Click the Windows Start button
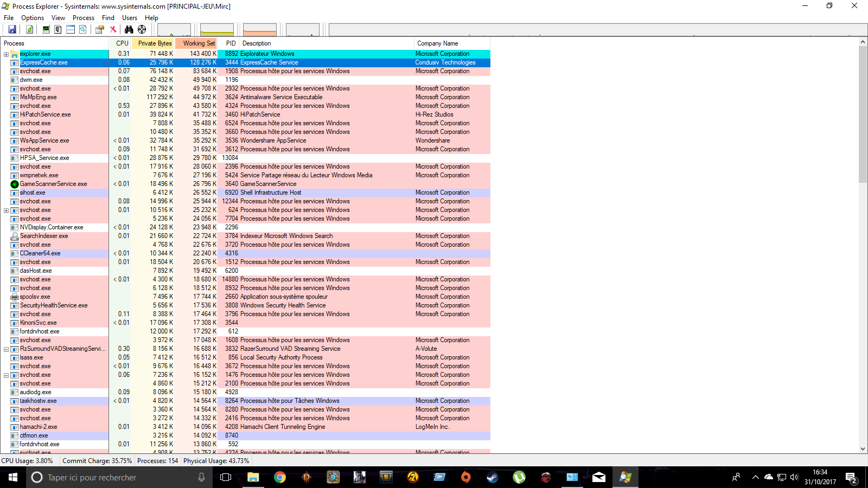 click(13, 477)
